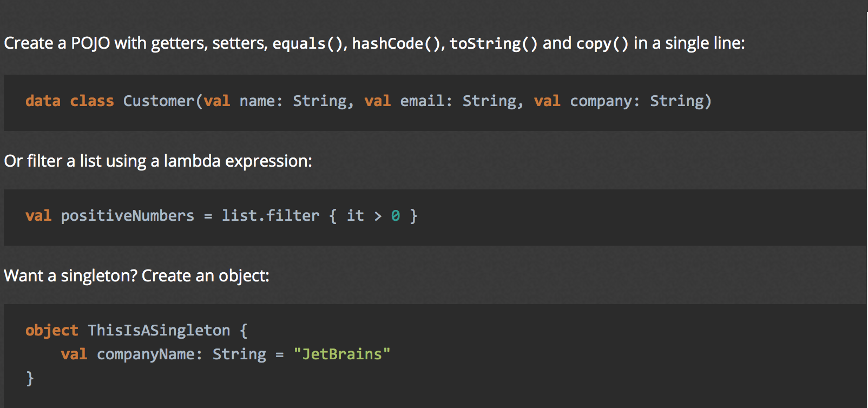This screenshot has height=408, width=868.
Task: Click the "object" keyword
Action: click(52, 331)
